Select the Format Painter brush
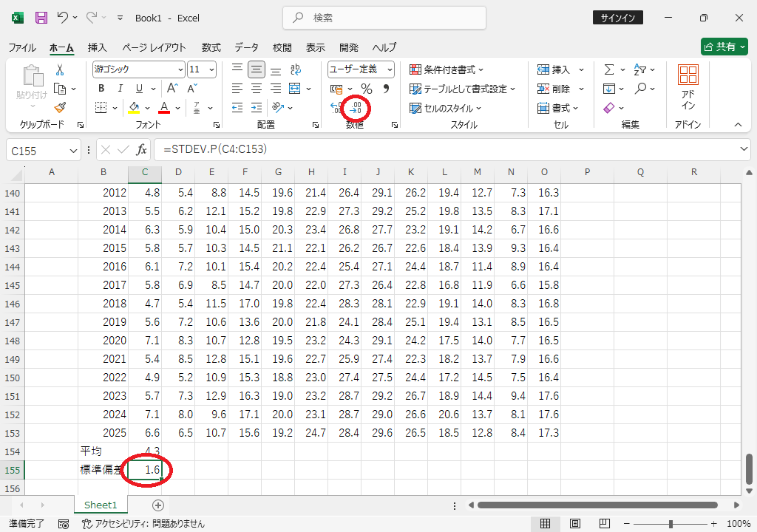The width and height of the screenshot is (757, 532). 60,108
